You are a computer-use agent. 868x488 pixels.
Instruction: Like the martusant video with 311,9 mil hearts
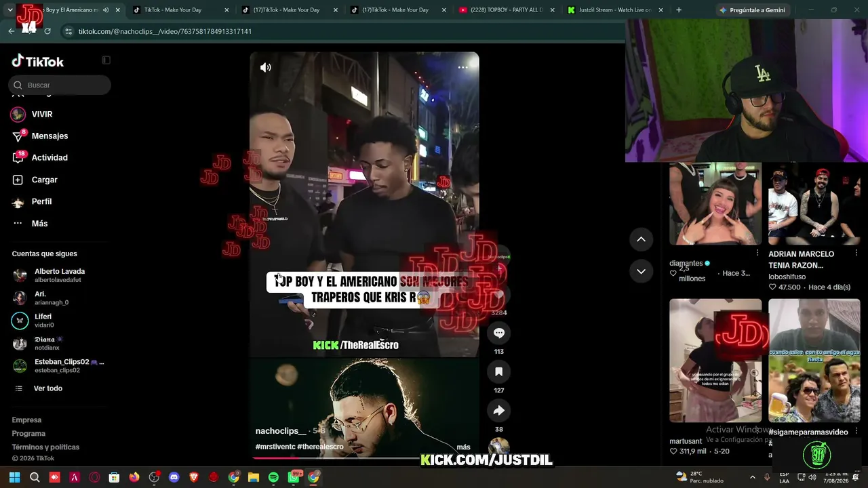(673, 451)
